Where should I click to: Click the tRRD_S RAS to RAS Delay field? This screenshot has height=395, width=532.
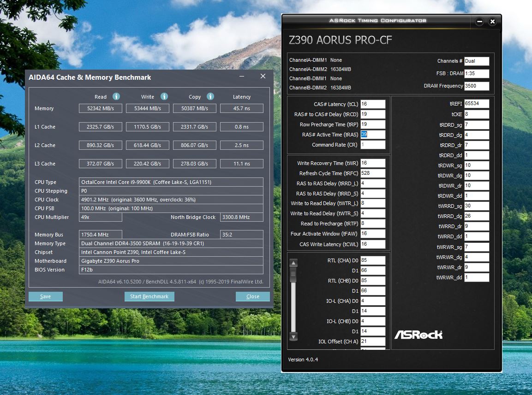click(x=373, y=193)
